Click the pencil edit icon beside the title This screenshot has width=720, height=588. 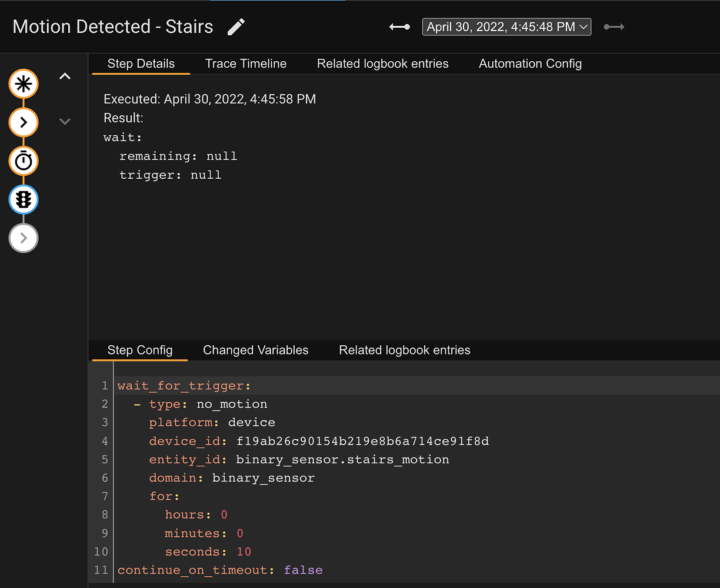click(x=236, y=27)
